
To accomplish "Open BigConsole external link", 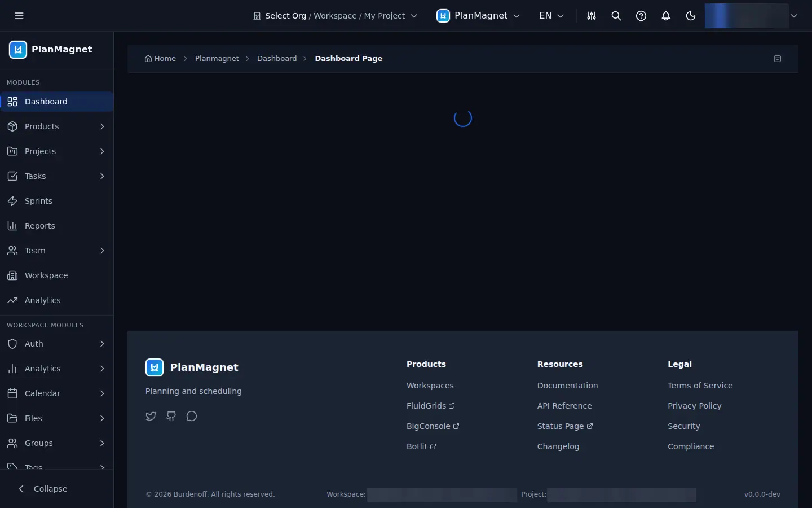I will pos(433,426).
